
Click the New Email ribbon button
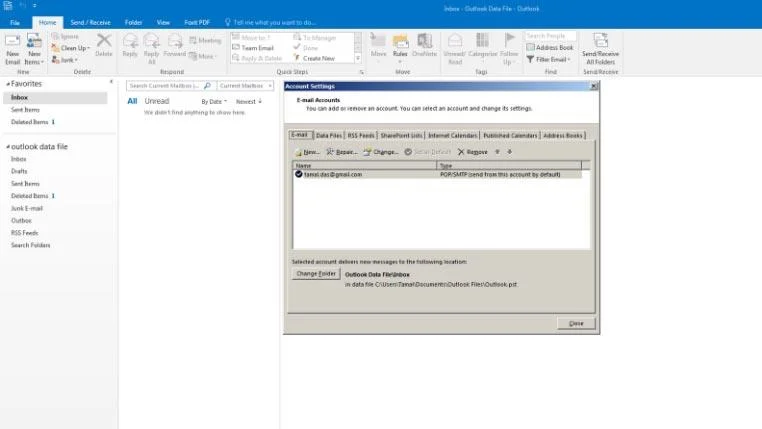click(13, 50)
